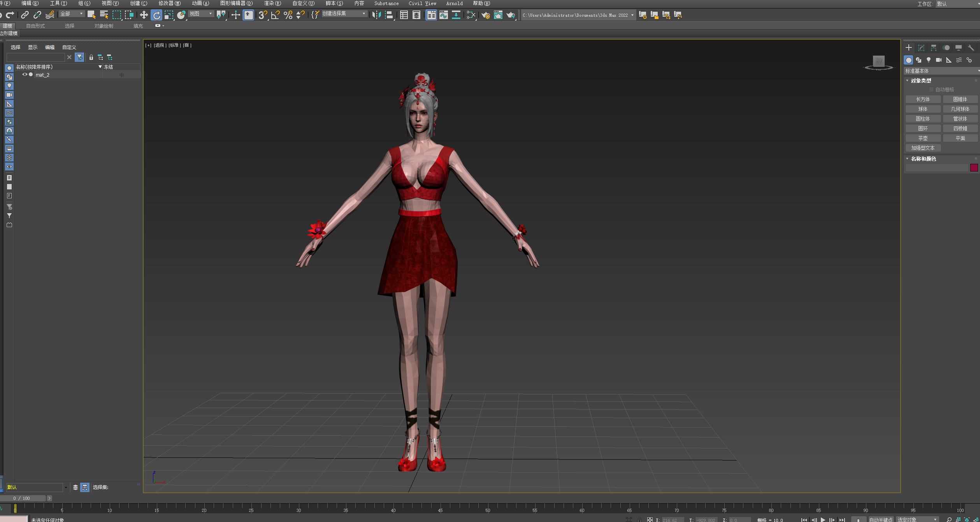Click the 加强型文本 button

pos(923,148)
